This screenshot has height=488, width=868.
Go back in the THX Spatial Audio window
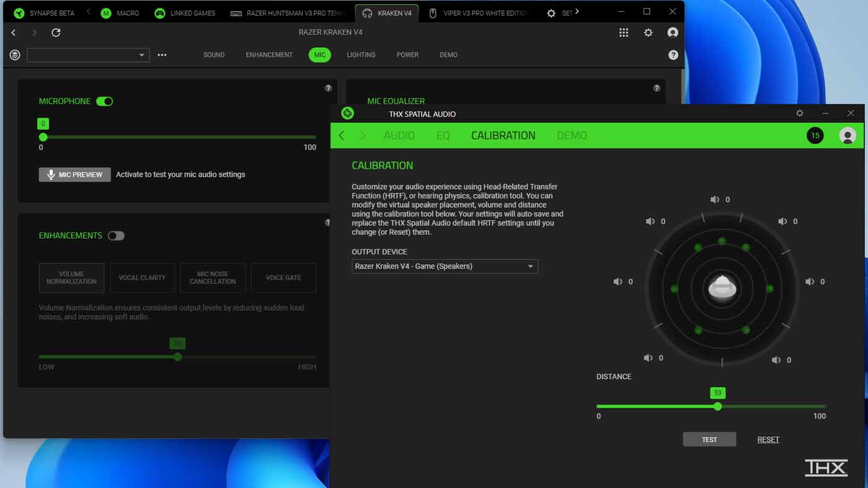point(342,135)
